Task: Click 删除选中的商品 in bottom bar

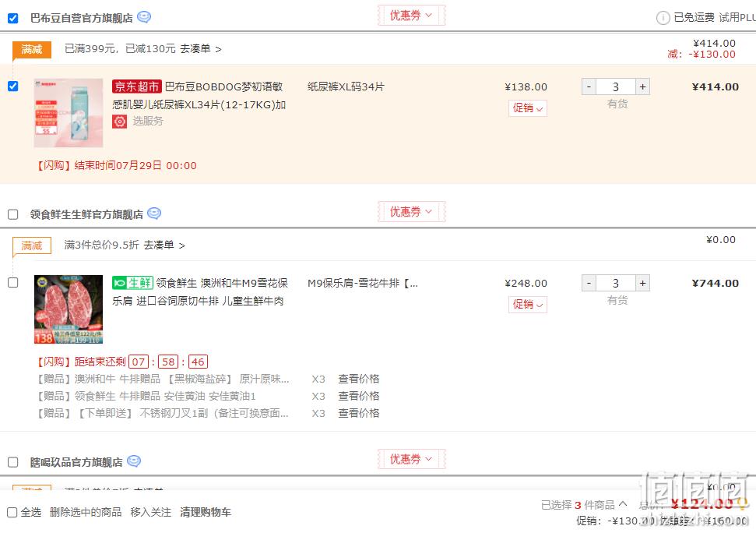Action: tap(86, 512)
